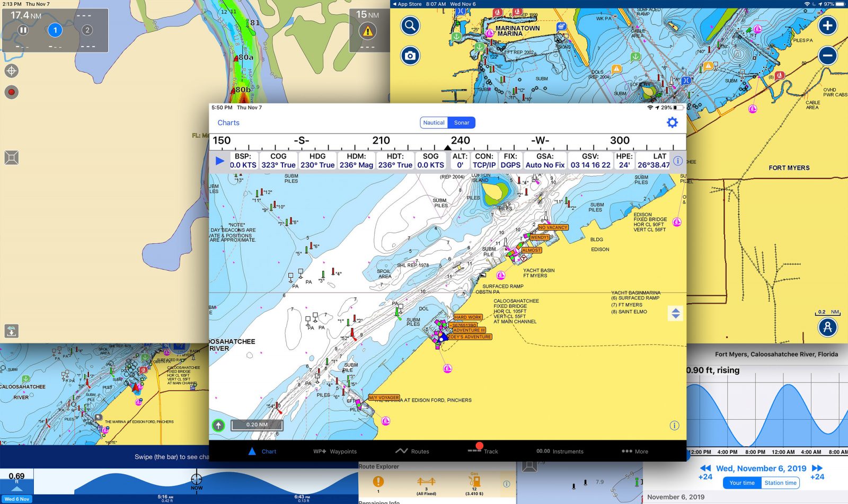
Task: Go back to the Charts list
Action: pos(228,122)
